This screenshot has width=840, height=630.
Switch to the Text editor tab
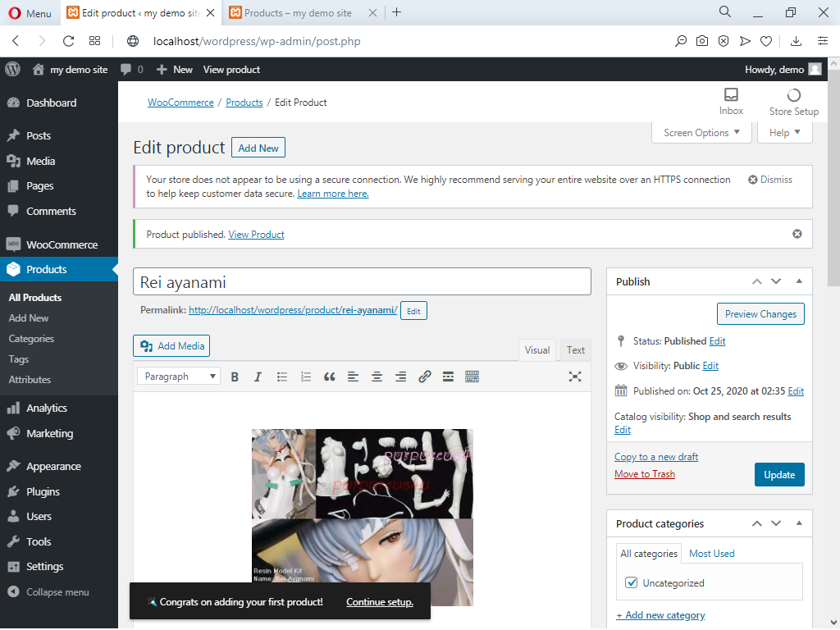click(x=575, y=350)
